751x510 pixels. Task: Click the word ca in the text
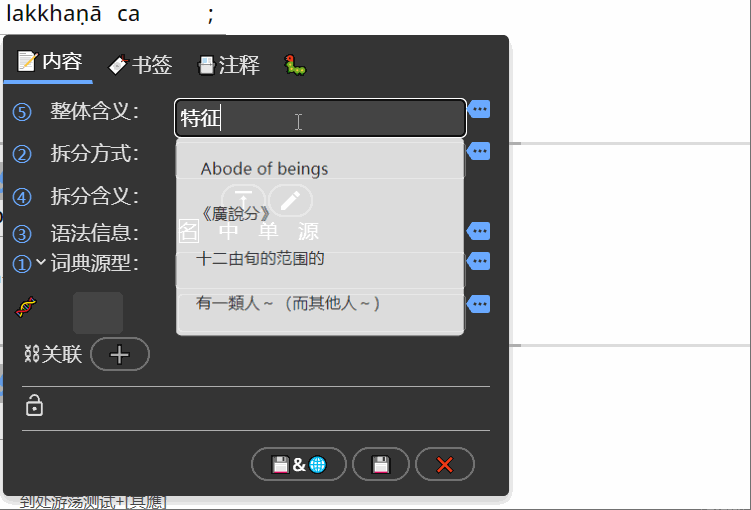point(128,13)
